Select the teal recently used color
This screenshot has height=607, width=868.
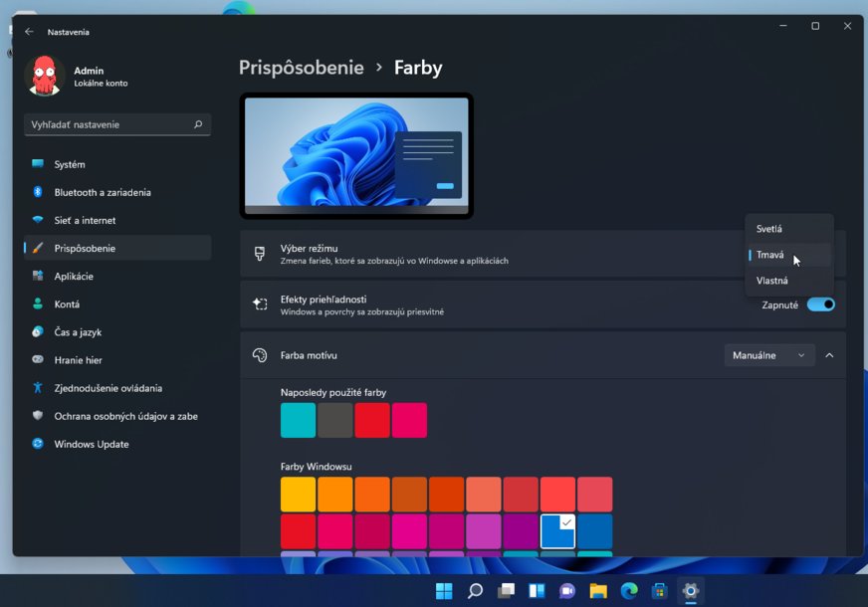[x=298, y=420]
